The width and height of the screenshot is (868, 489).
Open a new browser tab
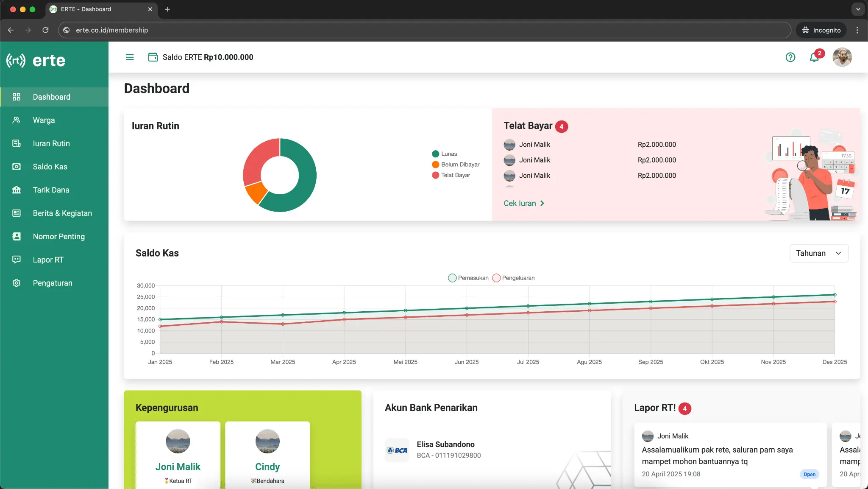tap(167, 9)
